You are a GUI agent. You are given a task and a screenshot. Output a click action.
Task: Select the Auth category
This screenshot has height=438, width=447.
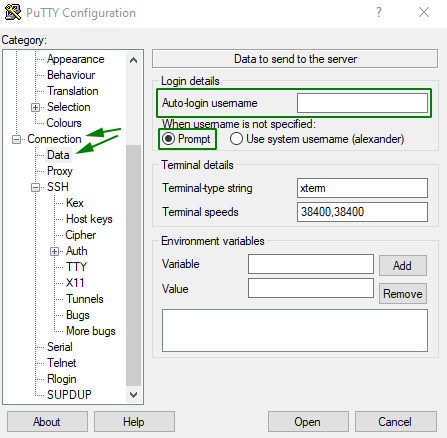pos(77,251)
